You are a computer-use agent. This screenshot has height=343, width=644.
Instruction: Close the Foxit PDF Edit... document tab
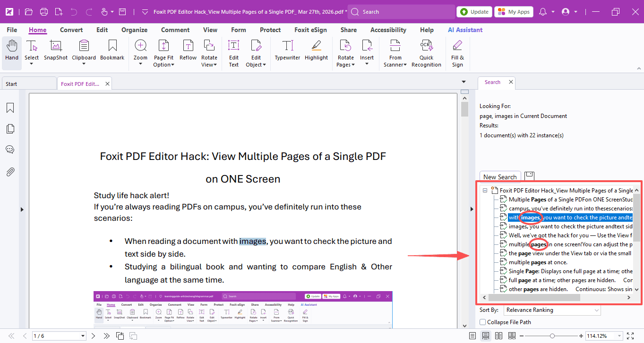[108, 84]
